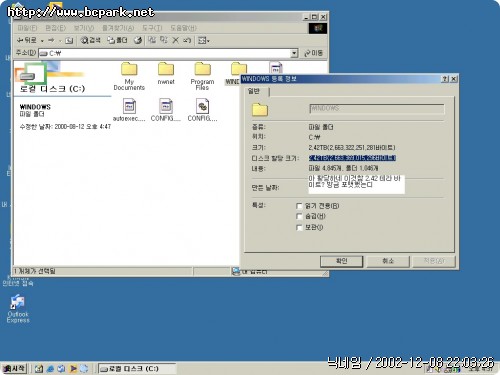Viewport: 500px width, 375px height.
Task: Click the Back (뒤로) toolbar button
Action: (x=26, y=40)
